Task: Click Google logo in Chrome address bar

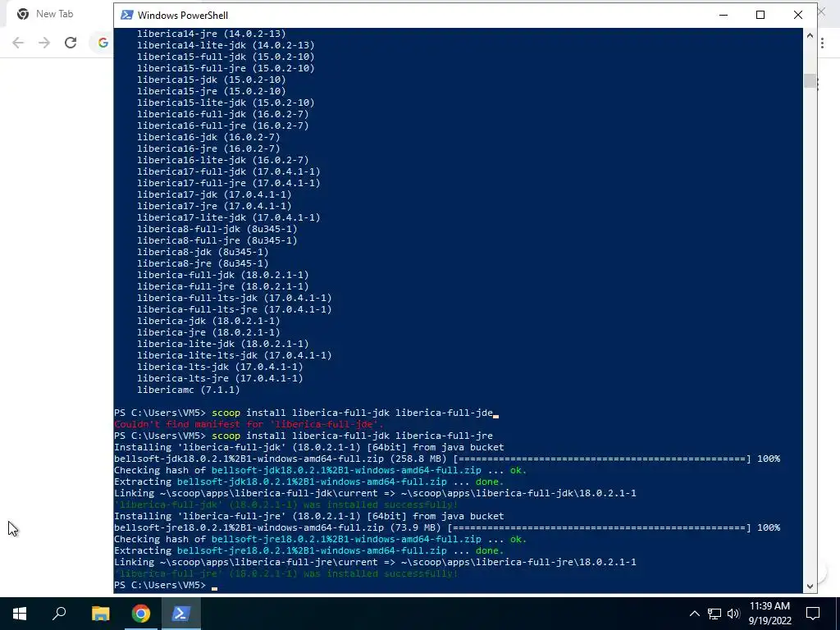Action: click(103, 43)
